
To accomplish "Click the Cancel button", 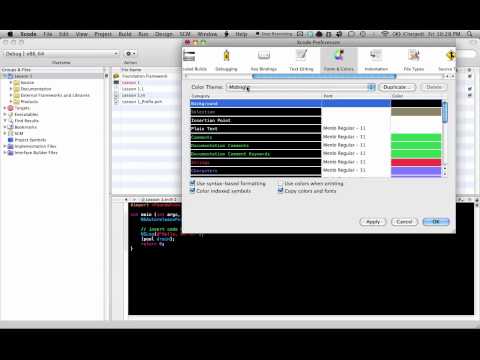I will click(404, 222).
